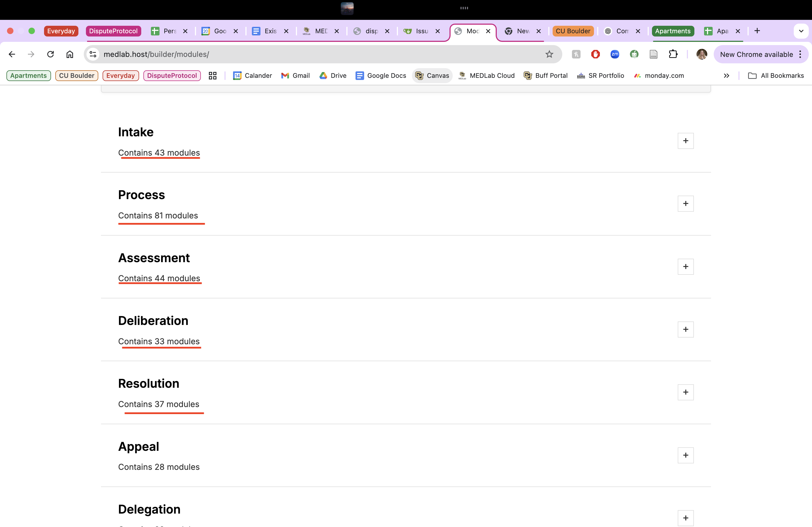This screenshot has height=527, width=812.
Task: Click the browser reload icon
Action: tap(50, 54)
